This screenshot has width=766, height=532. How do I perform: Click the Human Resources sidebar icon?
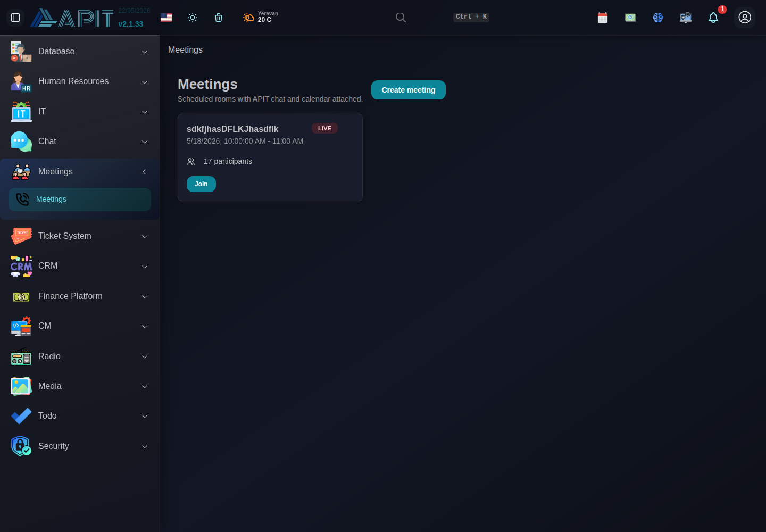tap(21, 81)
